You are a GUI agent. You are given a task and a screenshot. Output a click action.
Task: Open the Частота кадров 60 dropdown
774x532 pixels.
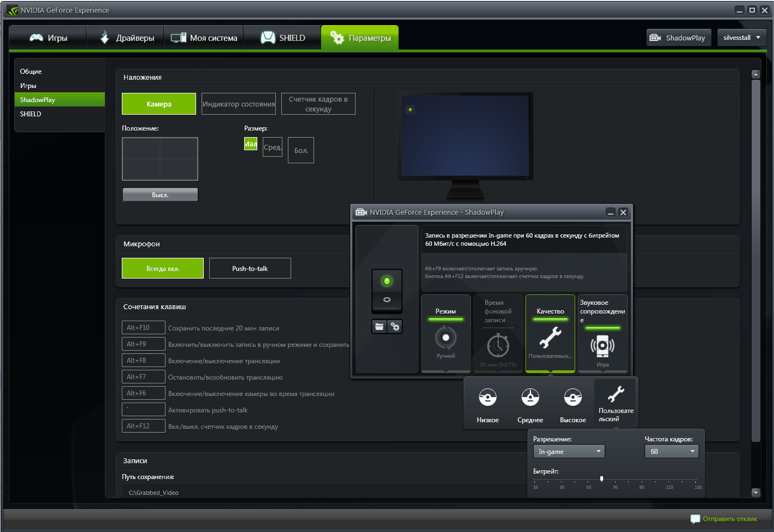point(671,452)
